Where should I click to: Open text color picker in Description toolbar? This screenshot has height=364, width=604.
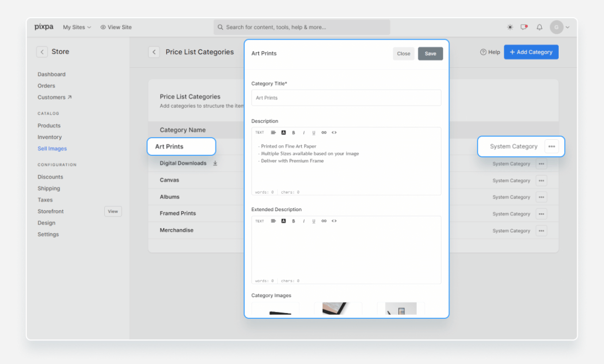283,133
